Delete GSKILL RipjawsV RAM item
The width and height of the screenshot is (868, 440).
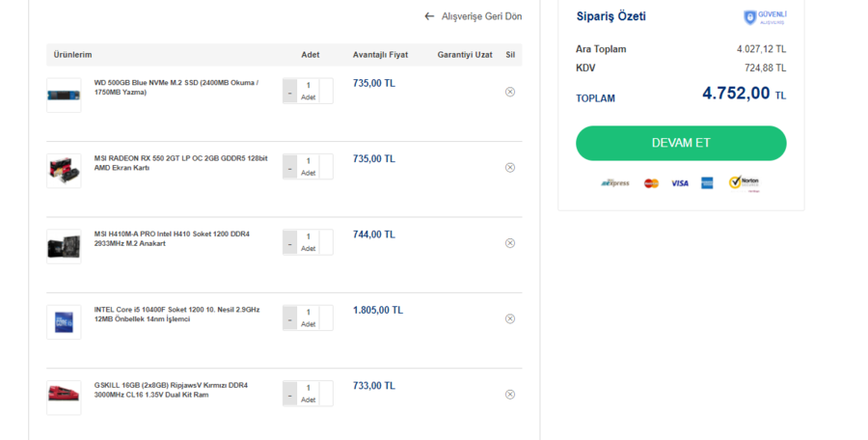(x=510, y=394)
